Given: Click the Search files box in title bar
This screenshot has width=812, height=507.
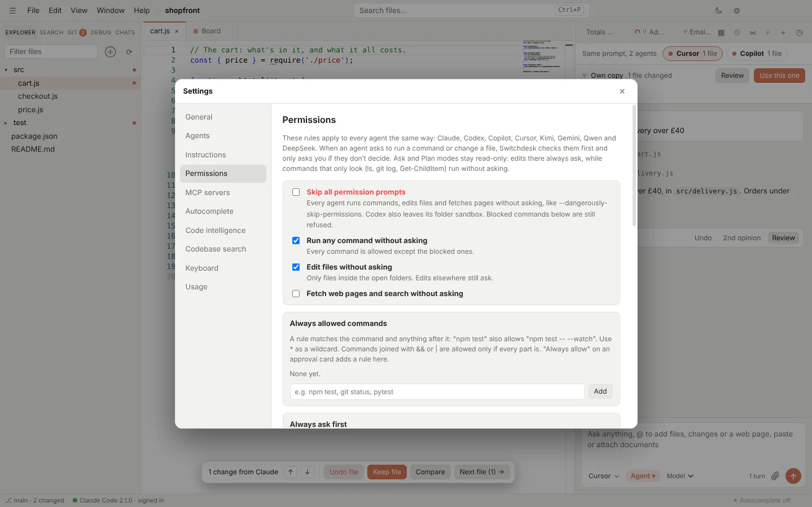Looking at the screenshot, I should (x=471, y=10).
